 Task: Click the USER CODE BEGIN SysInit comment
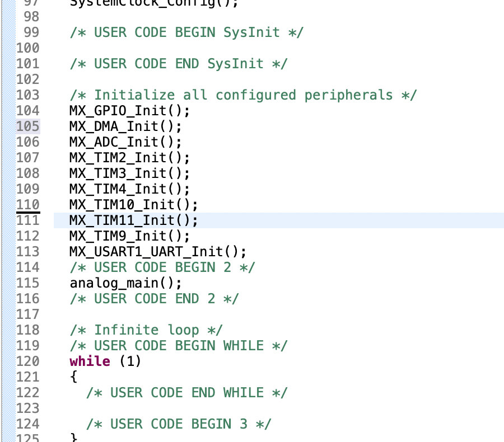pos(186,32)
